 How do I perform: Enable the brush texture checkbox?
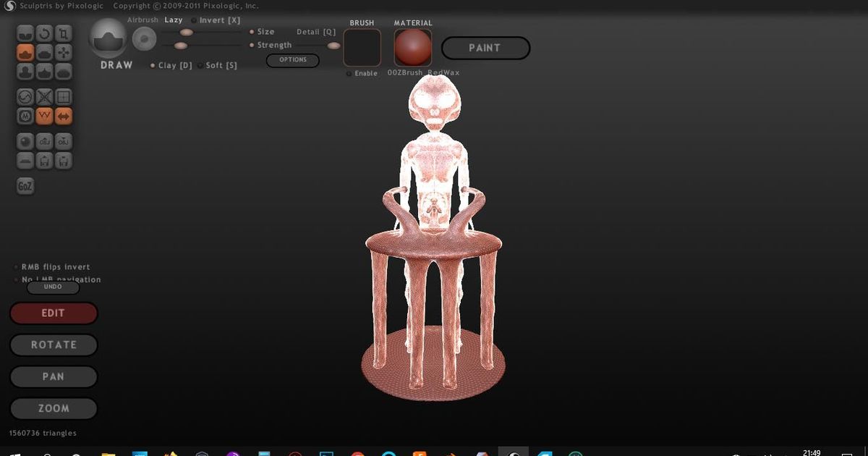pos(349,73)
